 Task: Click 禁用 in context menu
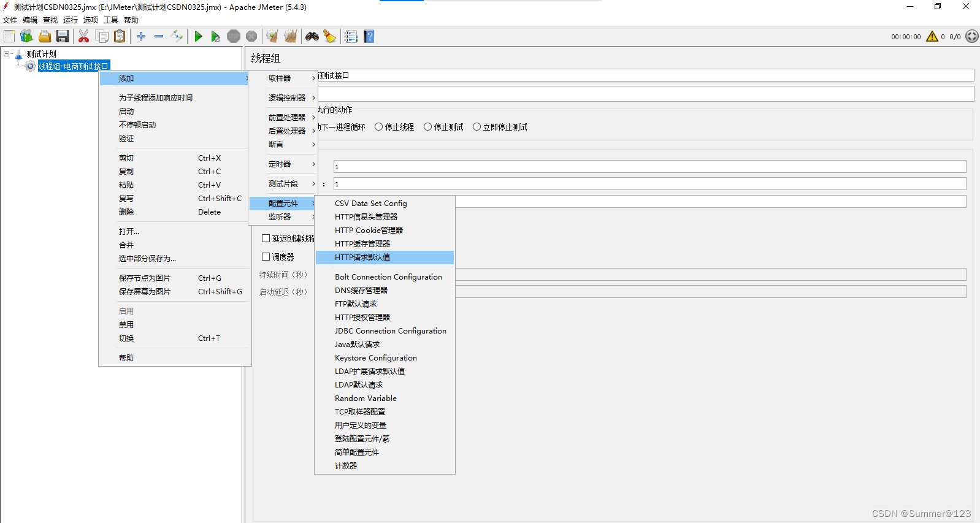coord(175,325)
